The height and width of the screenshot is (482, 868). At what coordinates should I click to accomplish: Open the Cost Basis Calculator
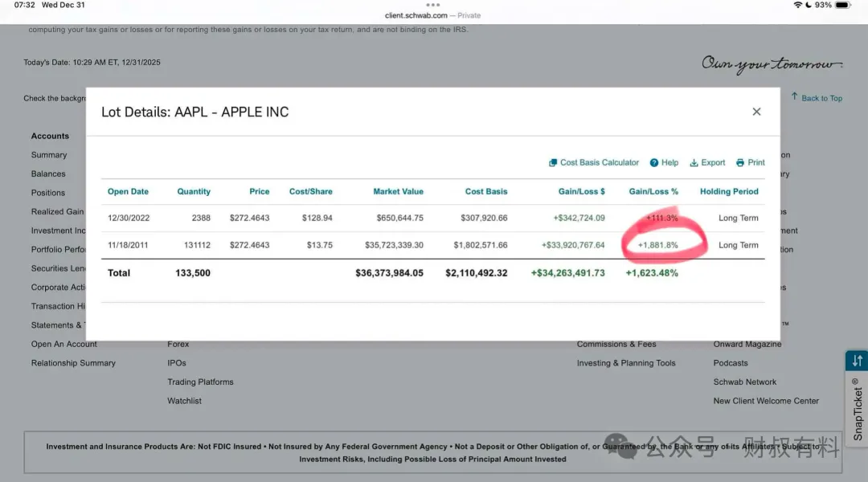593,163
